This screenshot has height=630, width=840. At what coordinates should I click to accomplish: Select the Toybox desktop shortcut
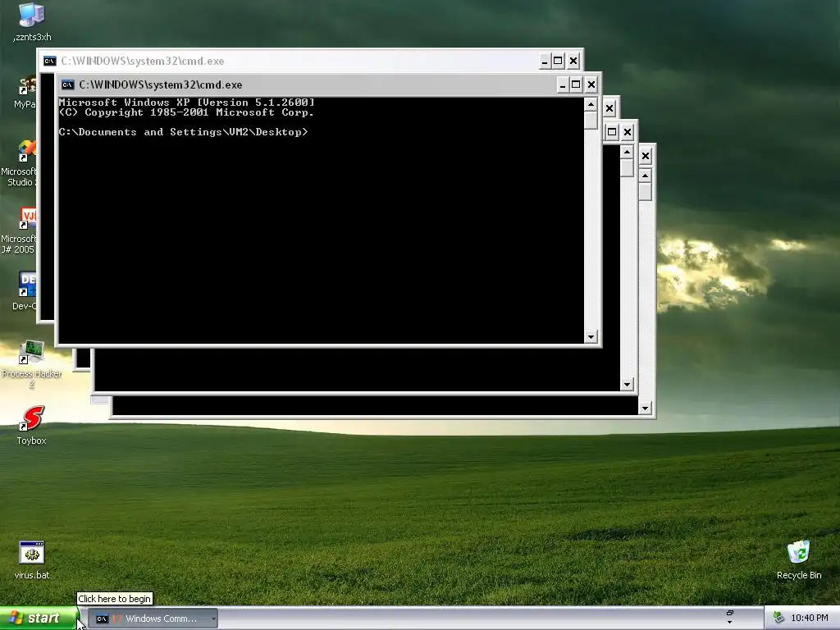coord(32,426)
